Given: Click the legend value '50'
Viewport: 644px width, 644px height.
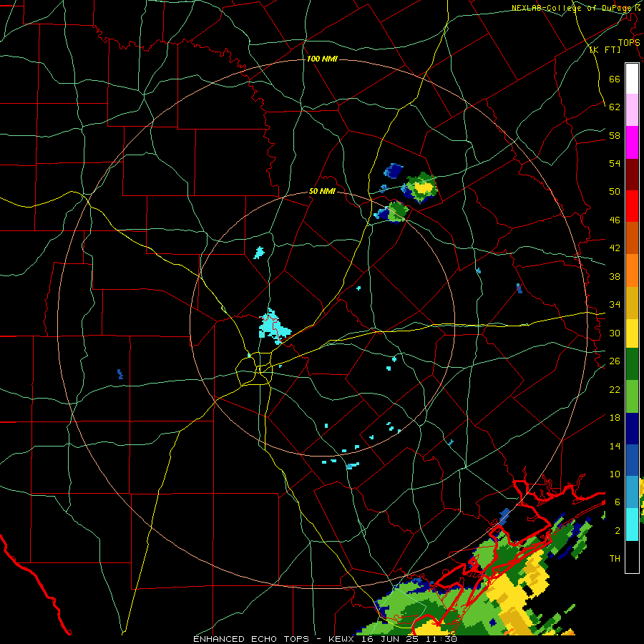Looking at the screenshot, I should point(615,192).
